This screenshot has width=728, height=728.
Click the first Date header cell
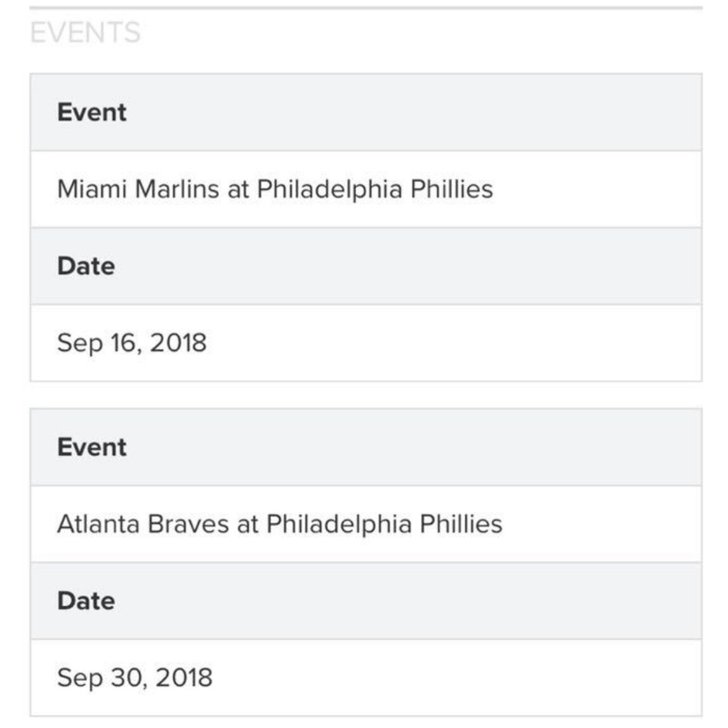tap(366, 267)
